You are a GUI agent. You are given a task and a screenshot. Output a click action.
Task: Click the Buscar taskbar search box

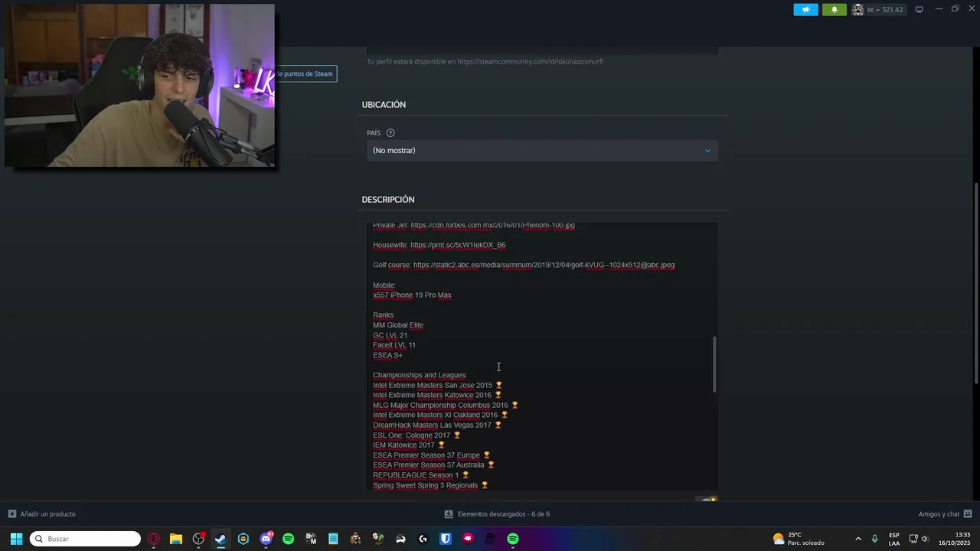[85, 539]
